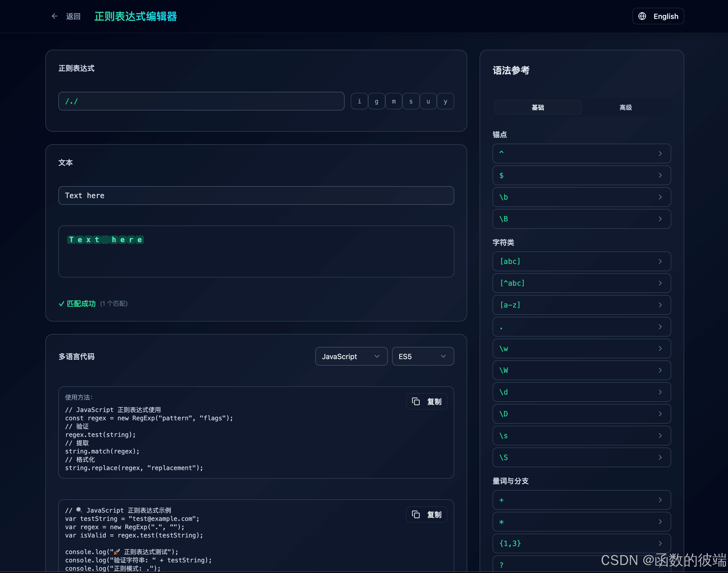Viewport: 728px width, 573px height.
Task: Click the Text here input field
Action: [256, 195]
